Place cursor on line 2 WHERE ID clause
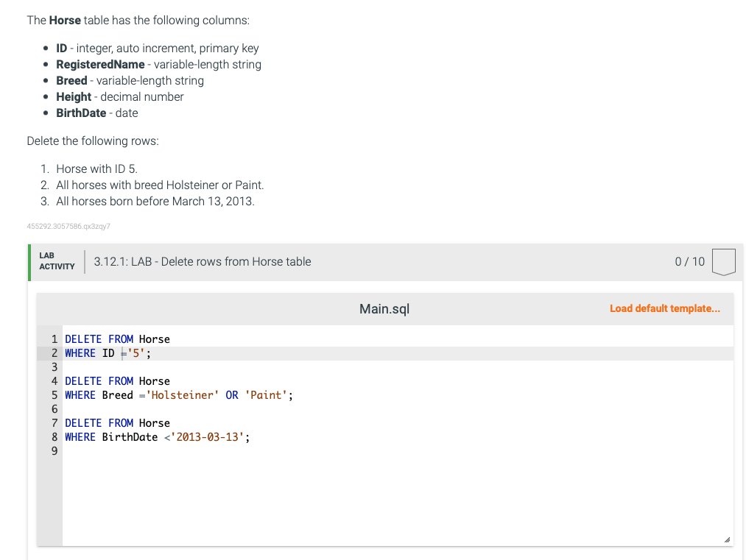 [108, 353]
